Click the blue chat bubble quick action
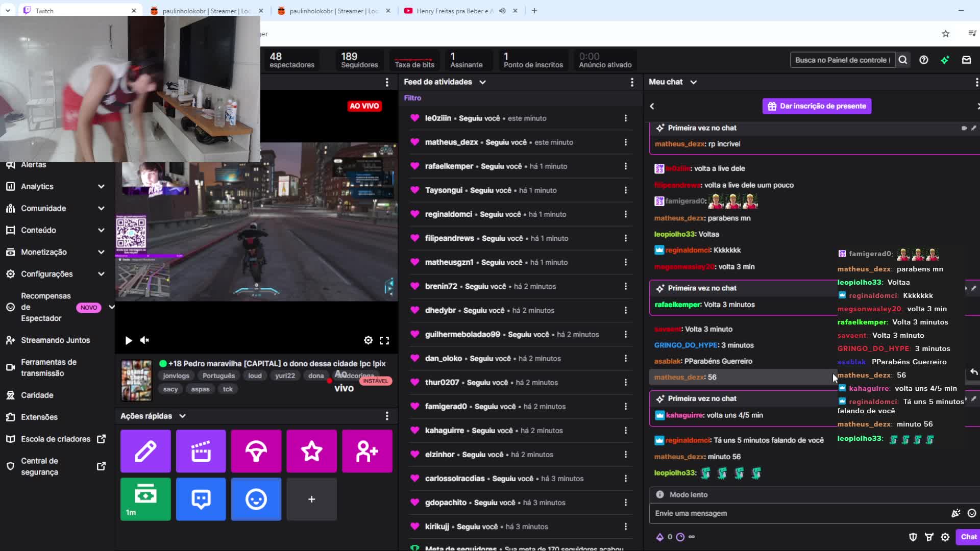Image resolution: width=980 pixels, height=551 pixels. pyautogui.click(x=201, y=499)
